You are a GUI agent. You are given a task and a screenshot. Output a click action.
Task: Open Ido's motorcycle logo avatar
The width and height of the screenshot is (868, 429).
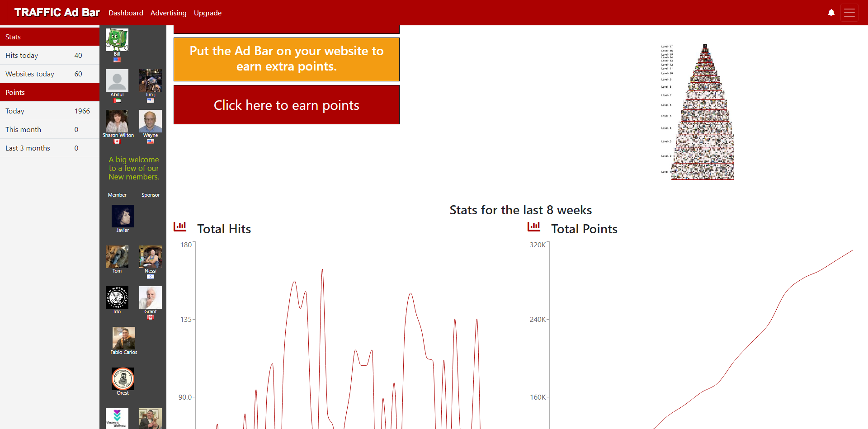point(117,297)
